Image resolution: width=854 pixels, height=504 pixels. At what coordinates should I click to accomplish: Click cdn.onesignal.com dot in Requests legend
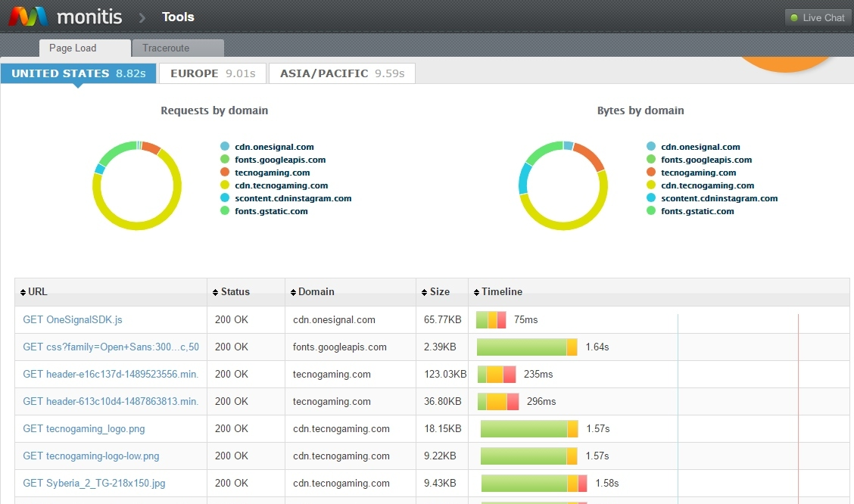coord(225,146)
